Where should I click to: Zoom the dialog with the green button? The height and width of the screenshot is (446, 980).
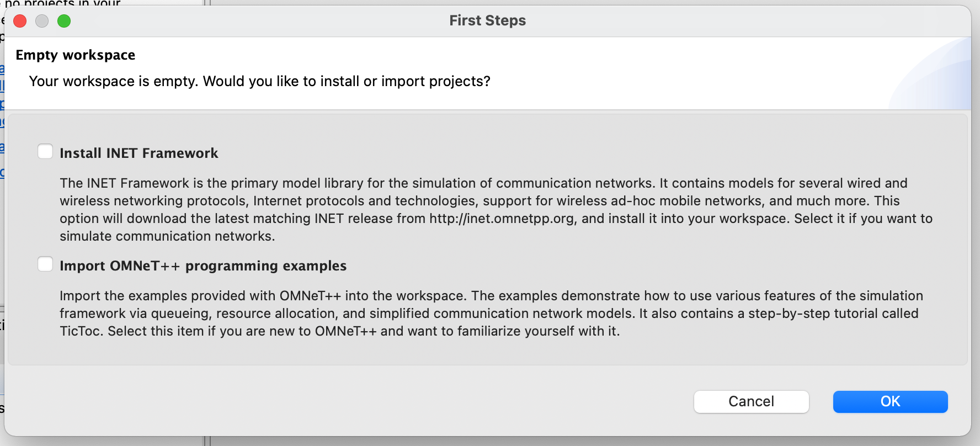coord(64,21)
